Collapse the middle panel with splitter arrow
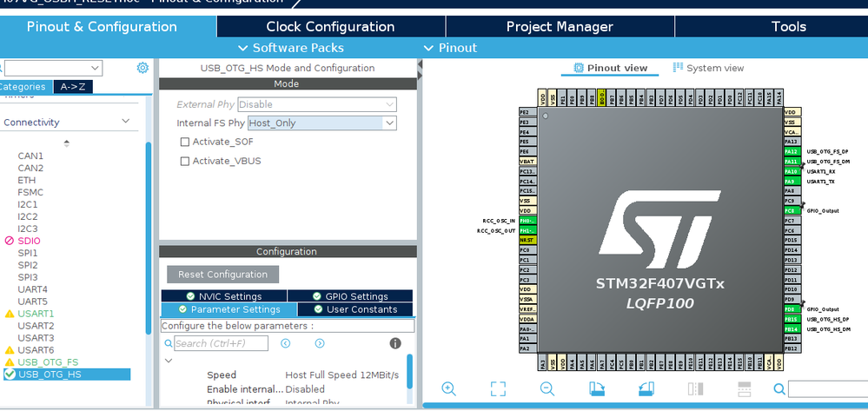The height and width of the screenshot is (411, 868). [x=420, y=64]
